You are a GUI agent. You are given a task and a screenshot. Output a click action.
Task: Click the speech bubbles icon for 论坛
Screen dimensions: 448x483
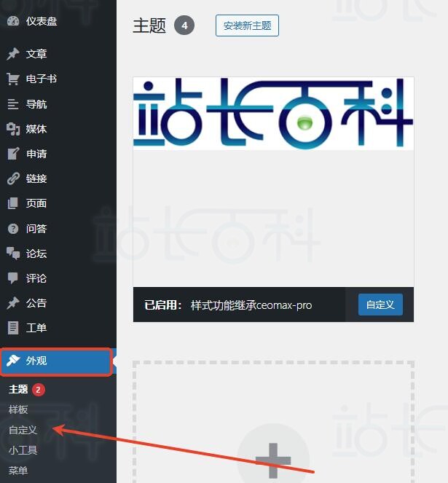[13, 254]
